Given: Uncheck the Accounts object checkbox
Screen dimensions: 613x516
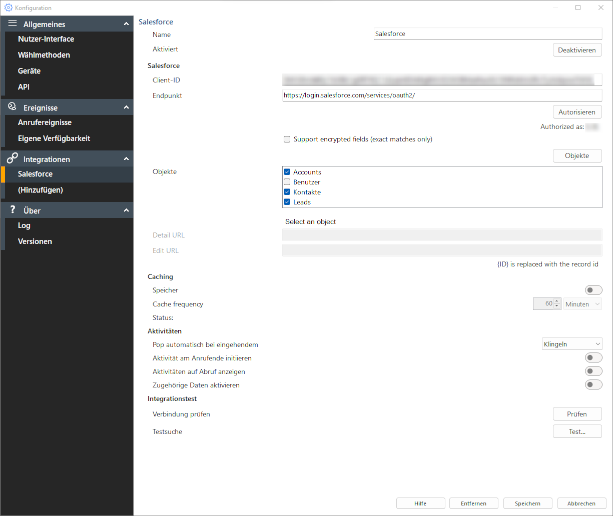Looking at the screenshot, I should click(x=287, y=172).
